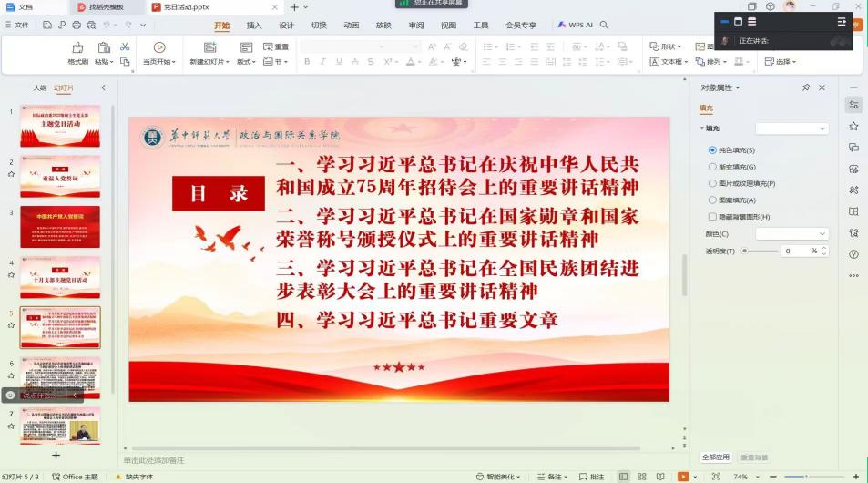The image size is (868, 483).
Task: Open the fill color (颜色) dropdown
Action: point(791,234)
